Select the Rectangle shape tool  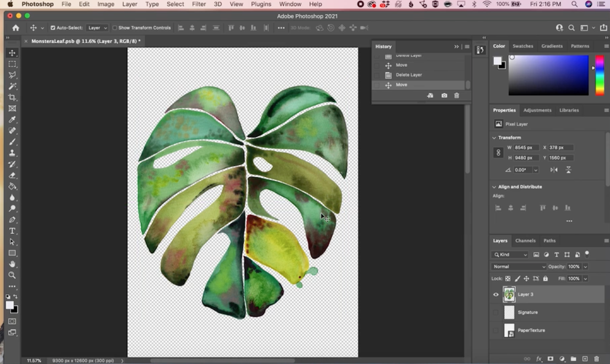coord(12,253)
